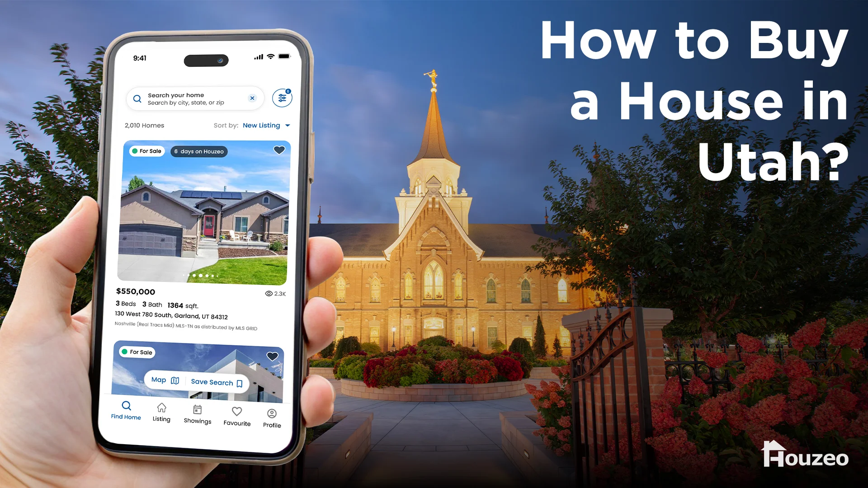This screenshot has height=488, width=868.
Task: Tap the heart icon on first listing
Action: pos(279,150)
